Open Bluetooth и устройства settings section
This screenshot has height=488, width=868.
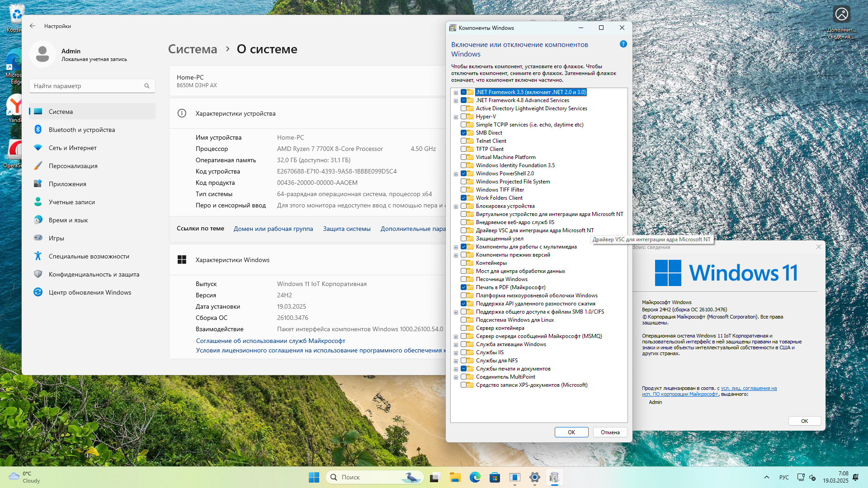pyautogui.click(x=82, y=130)
